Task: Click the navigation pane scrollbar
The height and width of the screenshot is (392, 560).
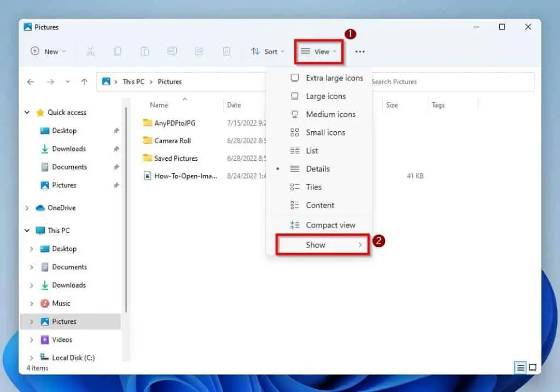Action: click(126, 210)
